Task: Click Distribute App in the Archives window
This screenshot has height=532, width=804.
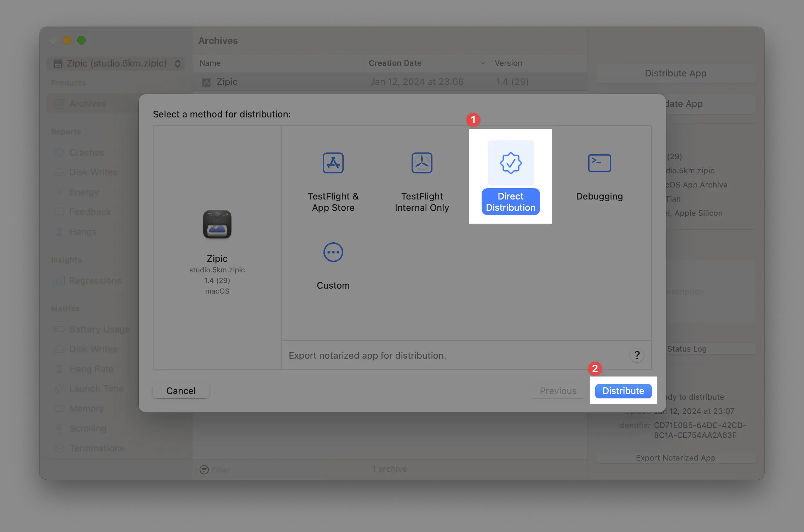Action: (676, 73)
